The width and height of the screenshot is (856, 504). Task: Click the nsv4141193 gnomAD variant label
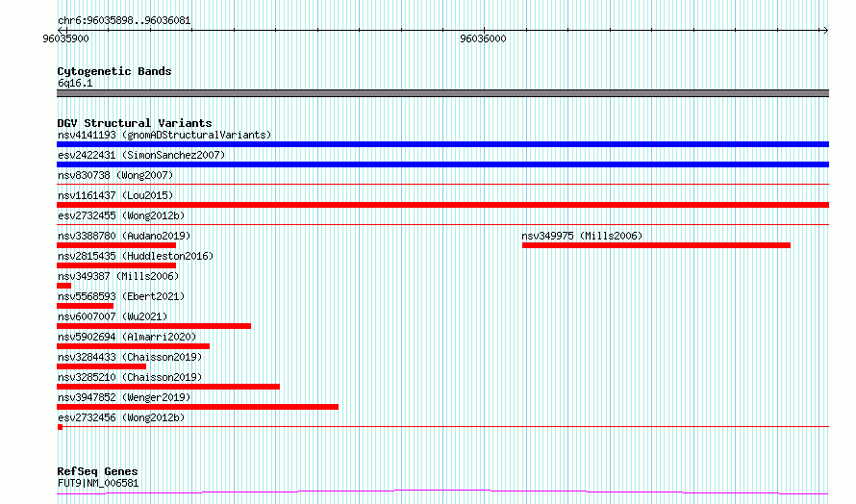pos(164,135)
